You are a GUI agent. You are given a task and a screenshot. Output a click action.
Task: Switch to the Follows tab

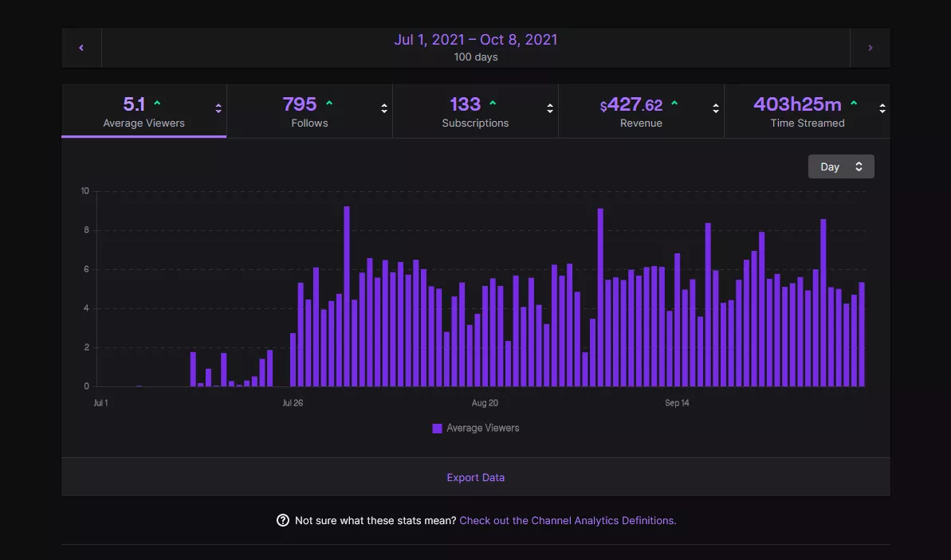click(x=309, y=112)
